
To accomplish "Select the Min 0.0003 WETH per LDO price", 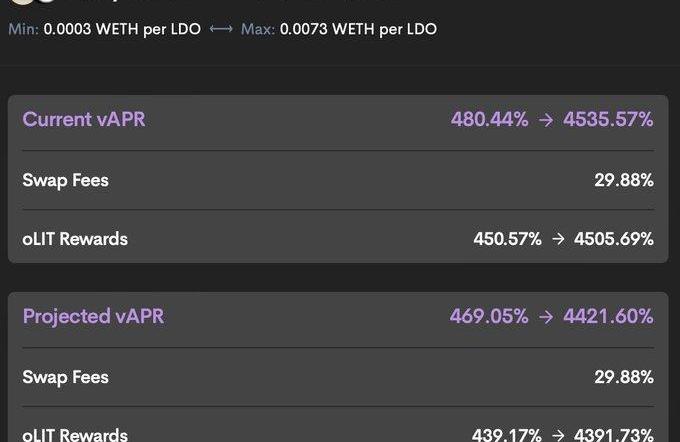I will tap(122, 29).
